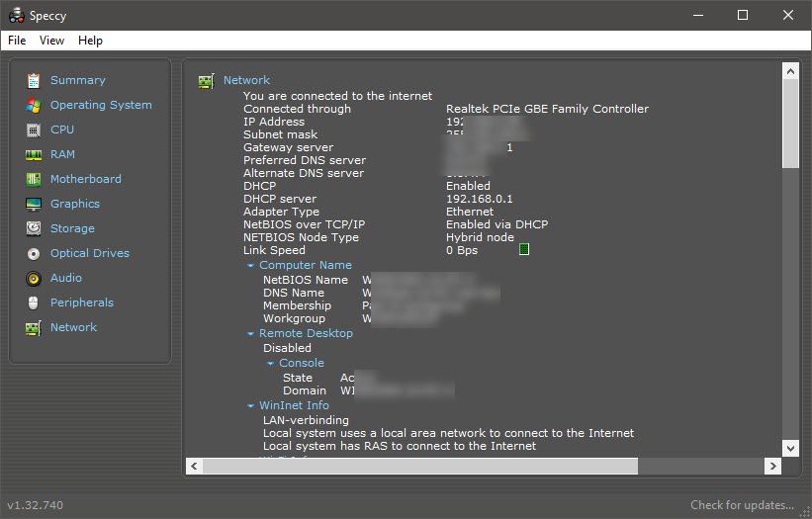
Task: Click the Graphics monitor icon
Action: [x=34, y=205]
